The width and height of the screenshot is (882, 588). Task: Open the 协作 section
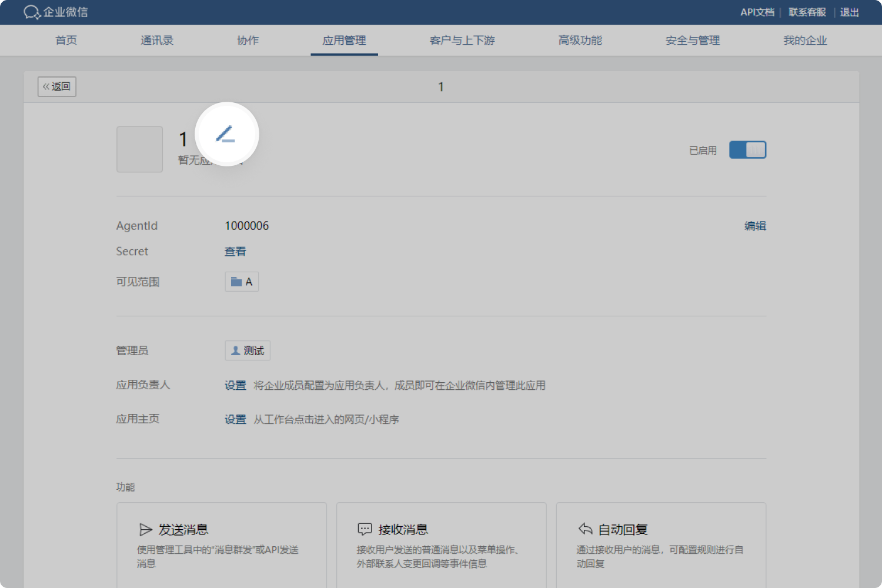point(248,40)
